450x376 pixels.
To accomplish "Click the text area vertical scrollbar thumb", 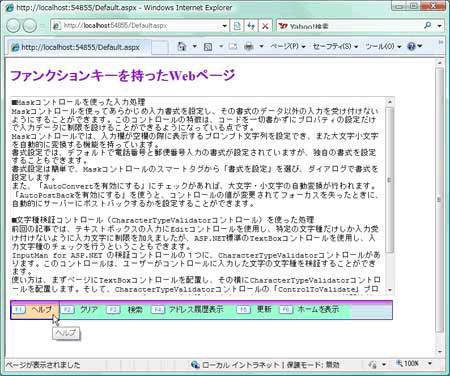I will point(390,180).
